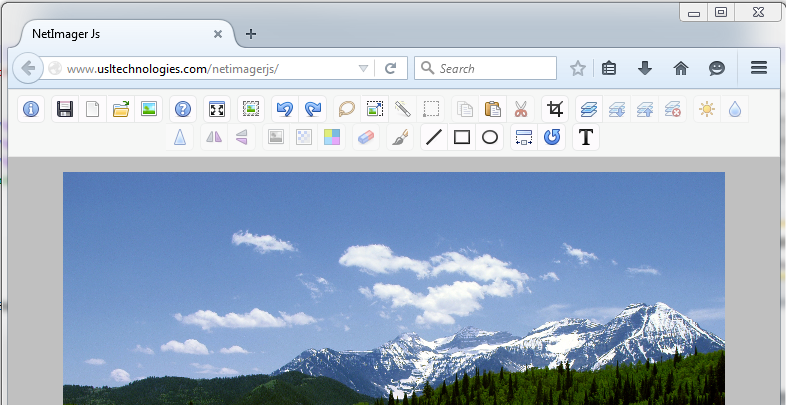Click the select-all image marquee icon
The height and width of the screenshot is (405, 786).
[x=251, y=109]
